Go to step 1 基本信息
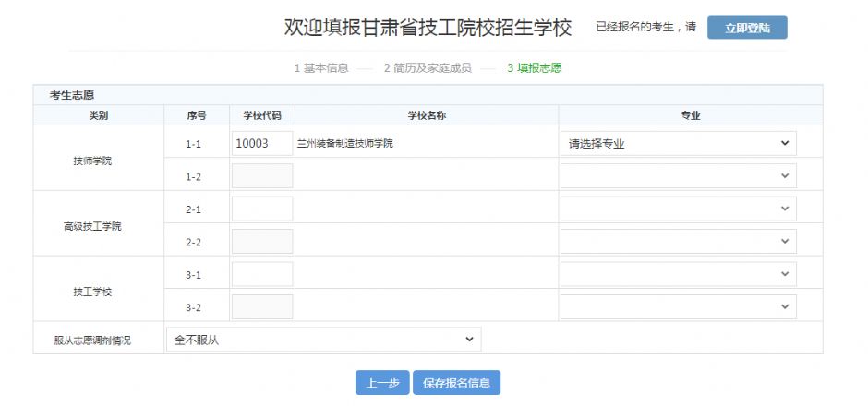Screen dimensions: 868x406 (x=321, y=68)
